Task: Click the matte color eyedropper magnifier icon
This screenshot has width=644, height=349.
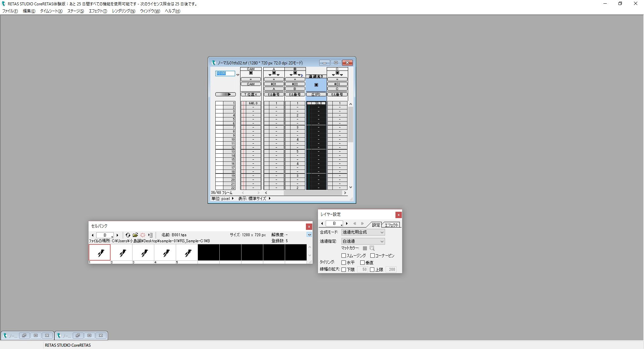Action: [372, 248]
